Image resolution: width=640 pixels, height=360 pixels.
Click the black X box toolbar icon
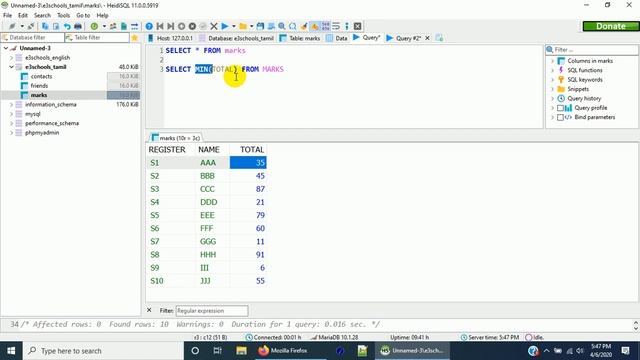(358, 26)
